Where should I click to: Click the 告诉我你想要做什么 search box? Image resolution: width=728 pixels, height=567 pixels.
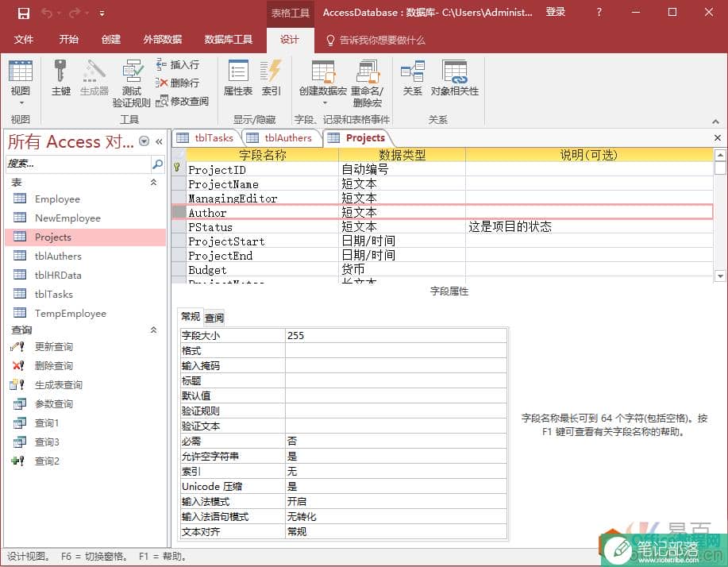(376, 40)
